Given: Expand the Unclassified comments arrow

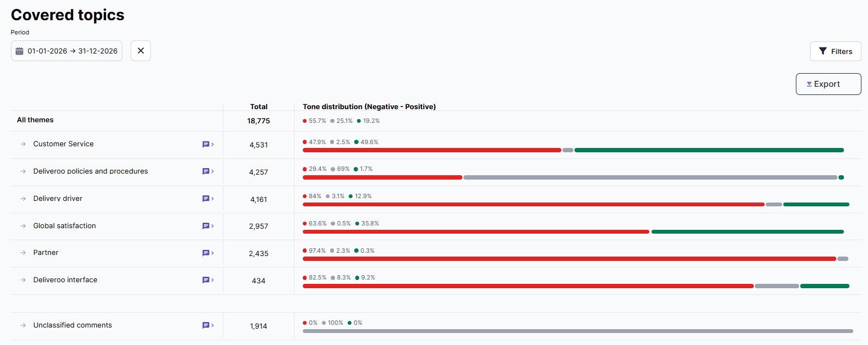Looking at the screenshot, I should coord(23,325).
